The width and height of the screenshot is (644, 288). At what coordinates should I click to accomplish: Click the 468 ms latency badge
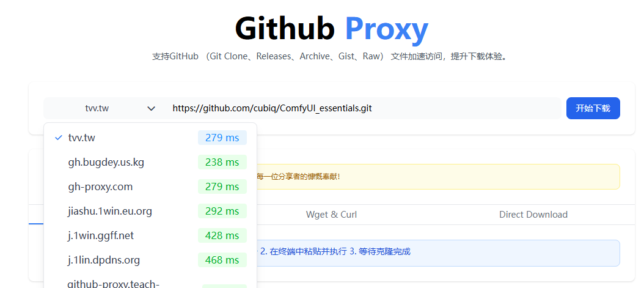pos(222,260)
